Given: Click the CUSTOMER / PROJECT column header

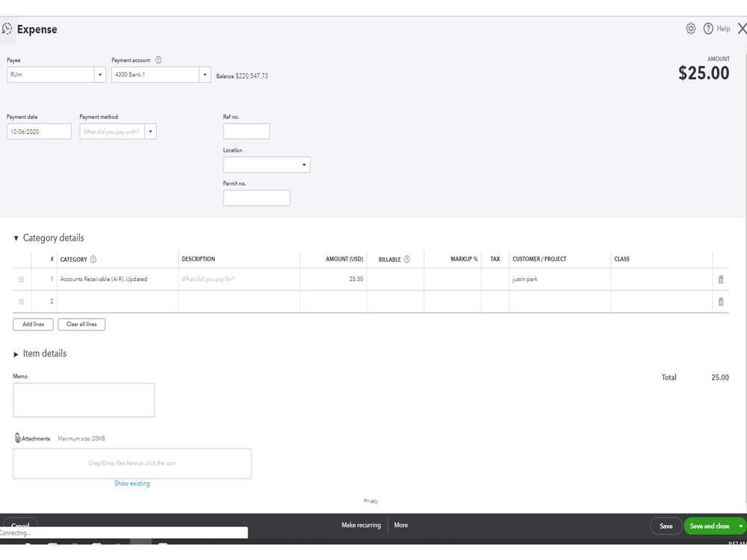Looking at the screenshot, I should (x=539, y=259).
